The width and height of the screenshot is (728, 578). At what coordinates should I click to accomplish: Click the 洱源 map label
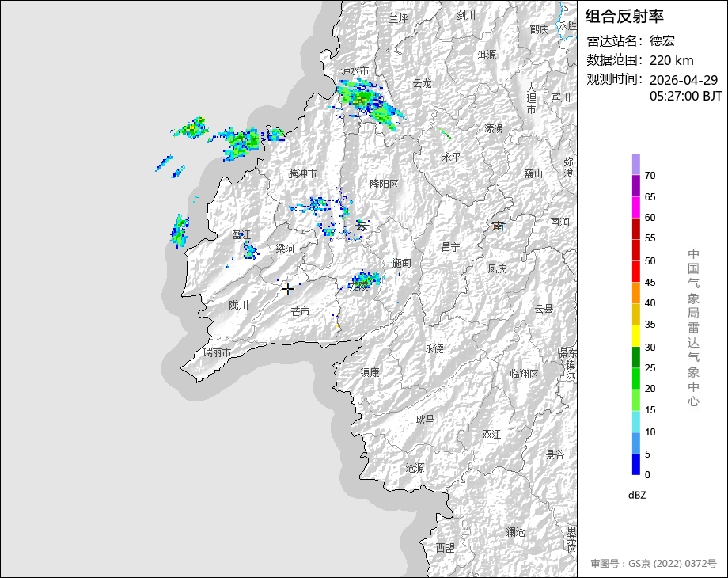[x=487, y=55]
